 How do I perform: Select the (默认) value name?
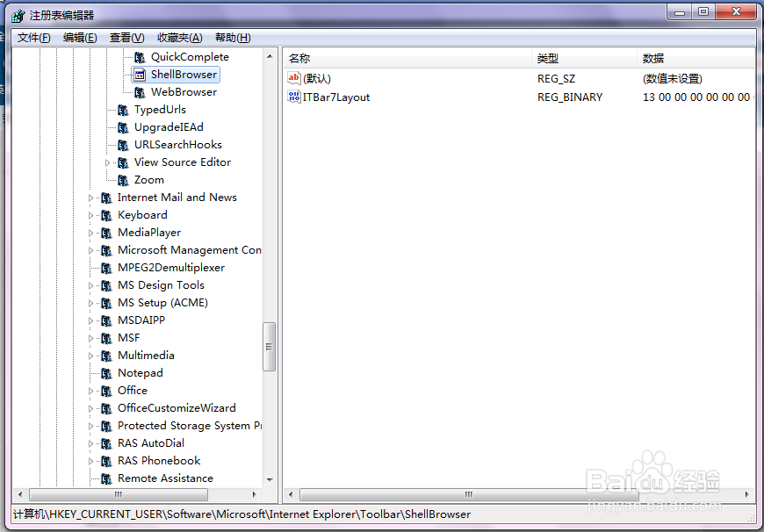(317, 78)
